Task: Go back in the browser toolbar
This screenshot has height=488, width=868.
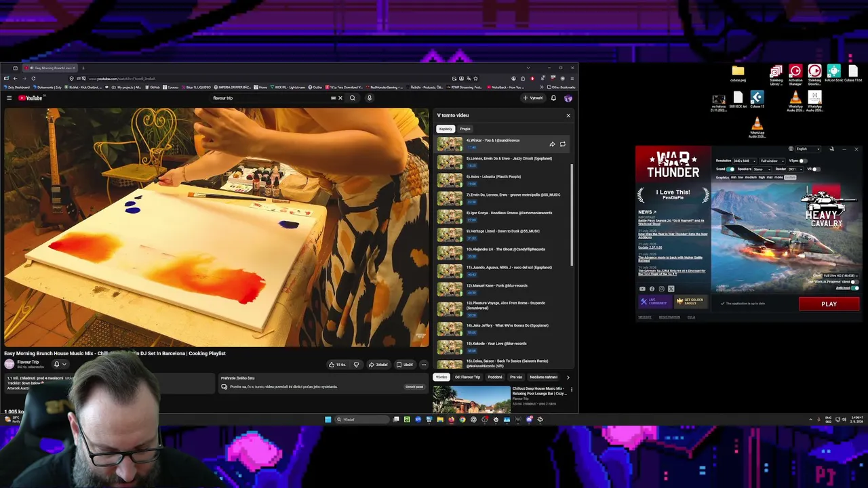Action: click(15, 79)
